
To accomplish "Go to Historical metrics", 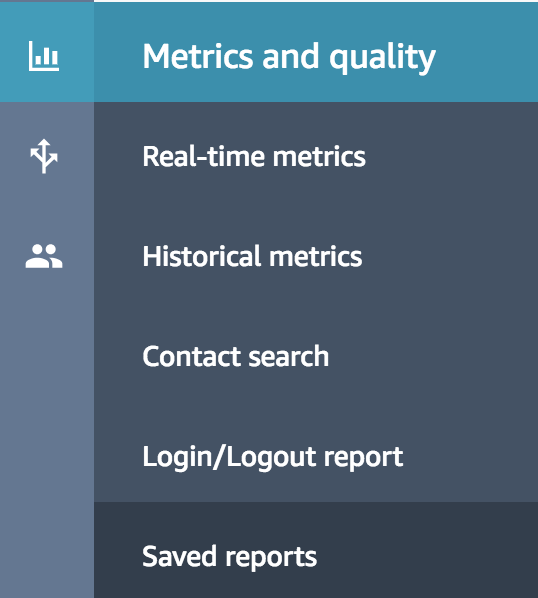I will pyautogui.click(x=316, y=256).
